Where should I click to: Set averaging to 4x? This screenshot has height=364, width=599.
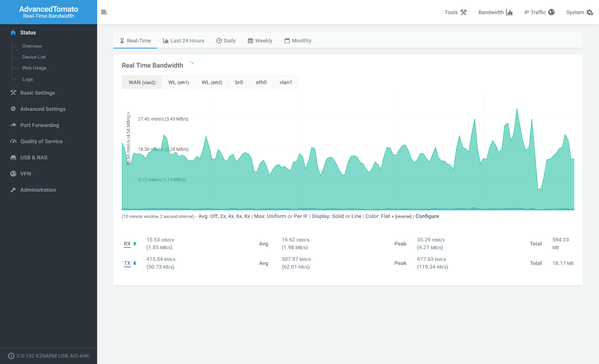[x=231, y=216]
